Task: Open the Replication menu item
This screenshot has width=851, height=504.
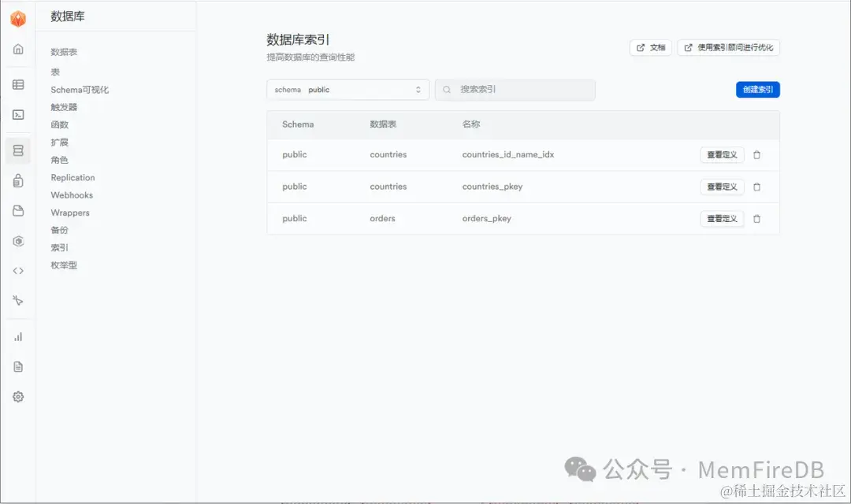Action: click(x=72, y=177)
